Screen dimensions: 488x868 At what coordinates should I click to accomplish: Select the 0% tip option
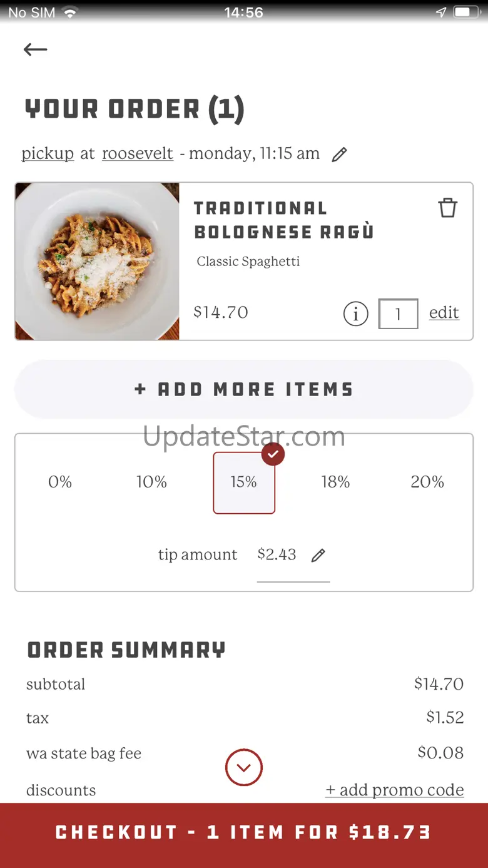pos(60,482)
